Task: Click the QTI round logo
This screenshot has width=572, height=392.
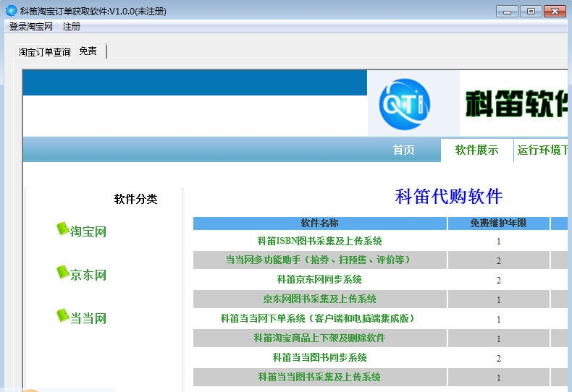Action: (x=404, y=104)
